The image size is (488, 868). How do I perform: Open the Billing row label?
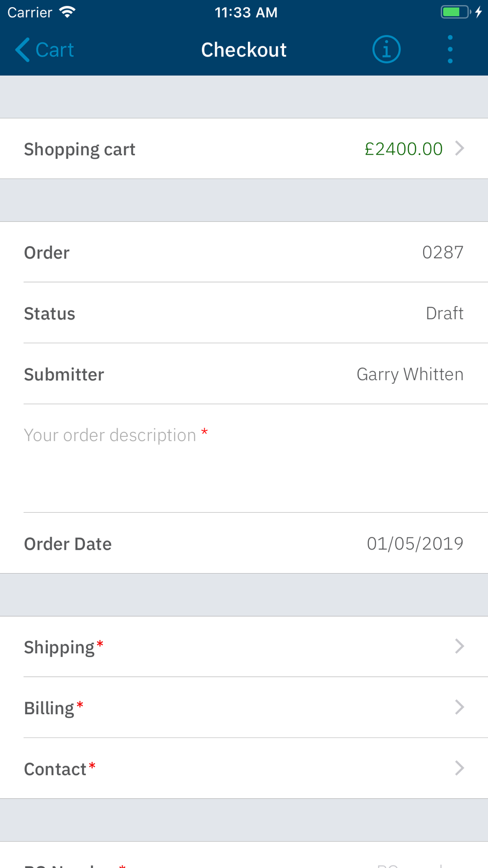[49, 708]
